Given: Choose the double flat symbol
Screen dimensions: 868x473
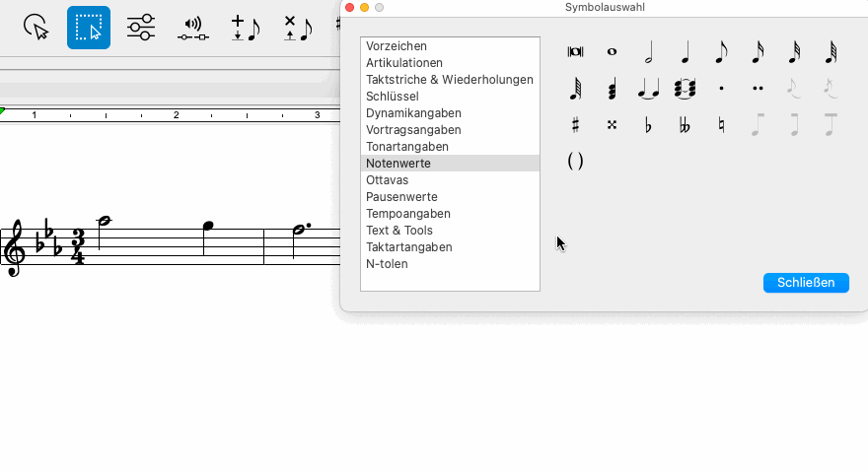Looking at the screenshot, I should (x=685, y=125).
